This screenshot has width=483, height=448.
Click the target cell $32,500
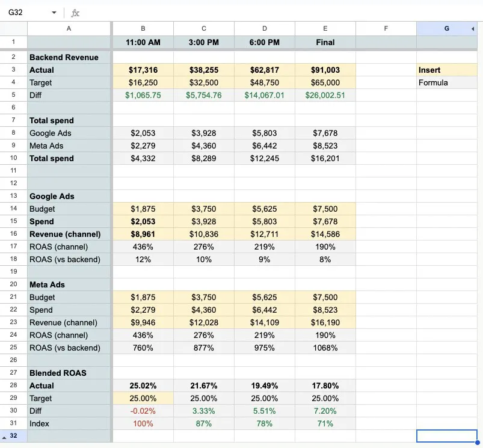(x=204, y=82)
